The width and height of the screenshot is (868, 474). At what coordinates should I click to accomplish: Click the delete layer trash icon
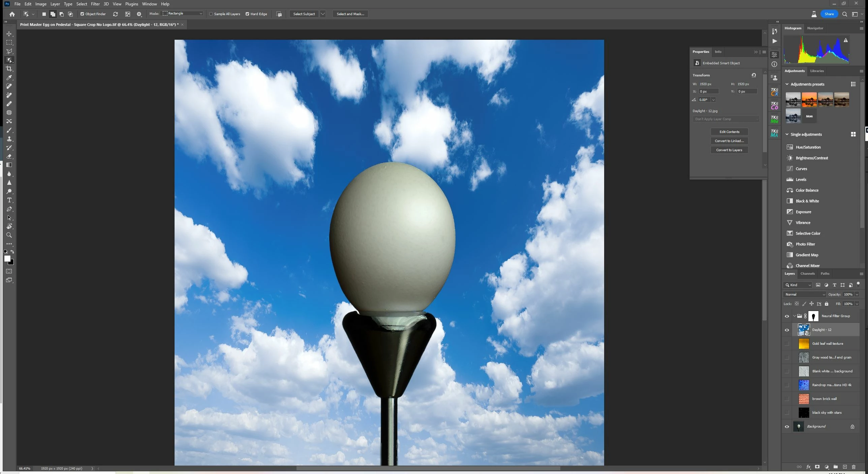[x=854, y=467]
